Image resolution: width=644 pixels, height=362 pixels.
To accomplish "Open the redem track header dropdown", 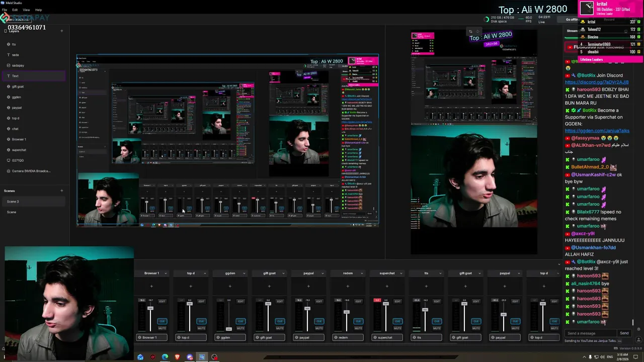I will [x=362, y=274].
